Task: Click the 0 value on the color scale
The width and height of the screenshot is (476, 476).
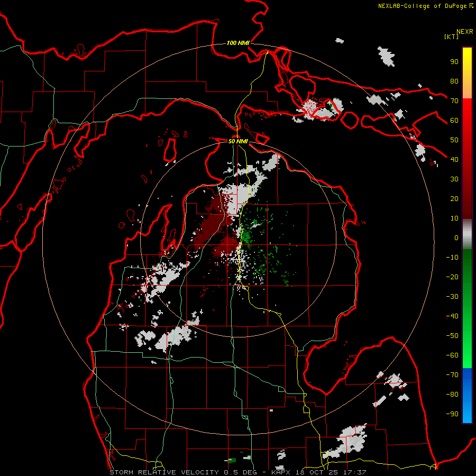Action: pyautogui.click(x=456, y=237)
